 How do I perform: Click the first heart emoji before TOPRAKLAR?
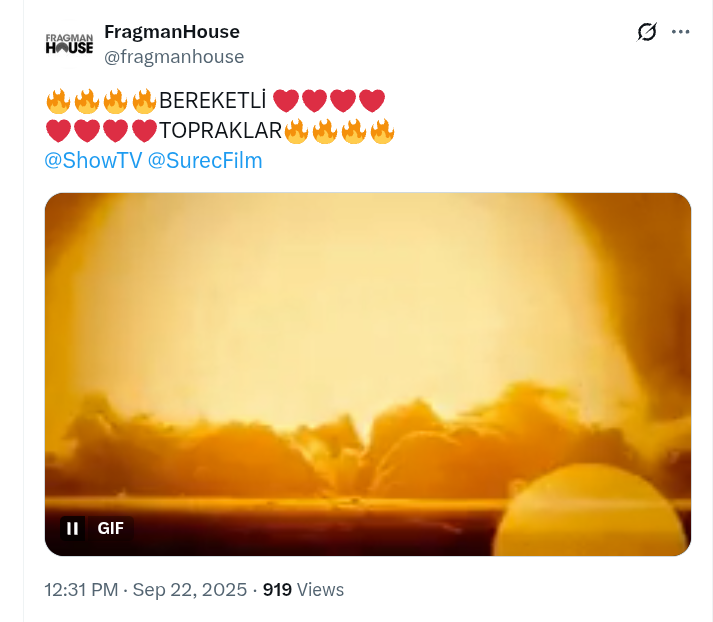pos(58,131)
